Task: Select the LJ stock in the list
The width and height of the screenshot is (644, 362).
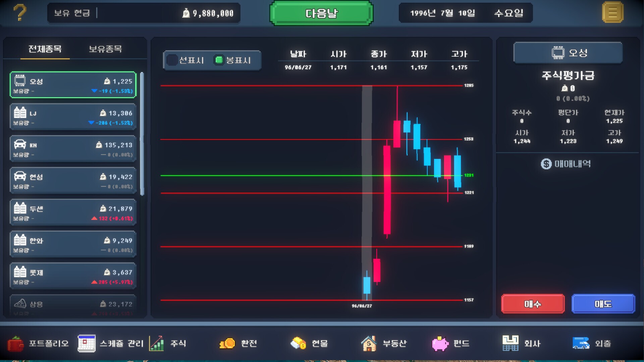Action: click(x=72, y=117)
